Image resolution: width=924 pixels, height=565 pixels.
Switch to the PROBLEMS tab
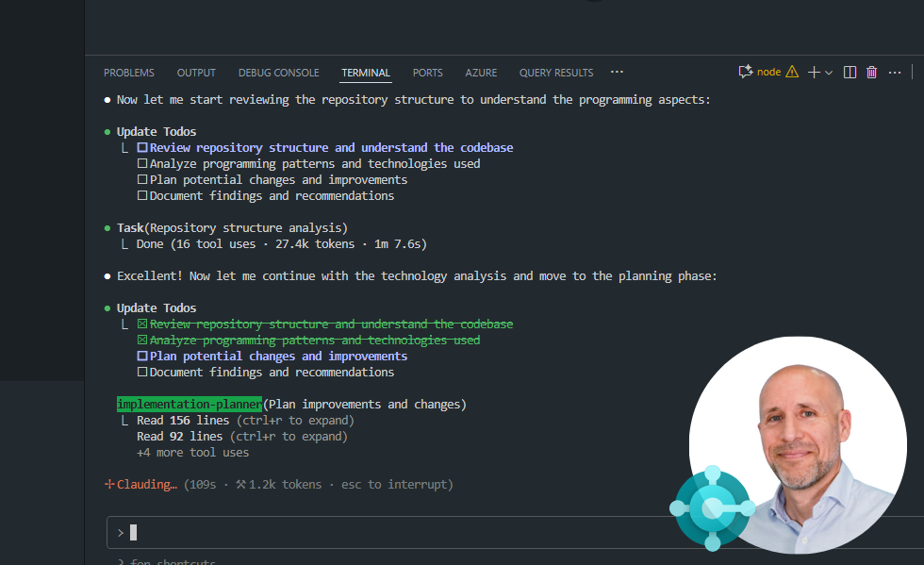point(129,73)
